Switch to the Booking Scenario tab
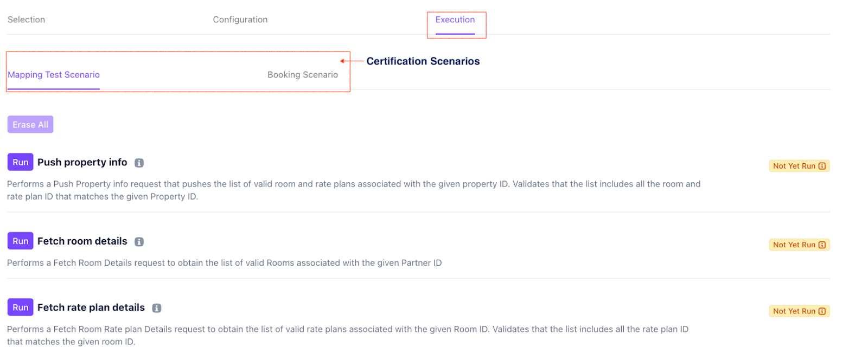Image resolution: width=868 pixels, height=353 pixels. pos(302,75)
